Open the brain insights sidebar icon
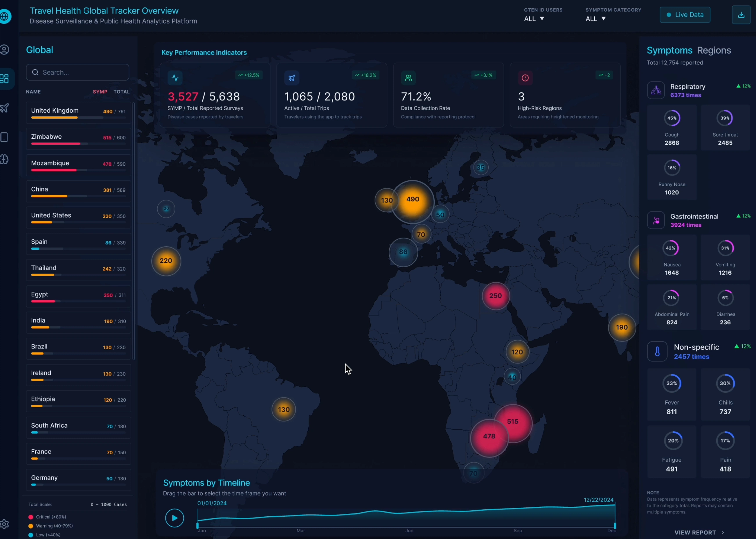756x539 pixels. point(5,160)
